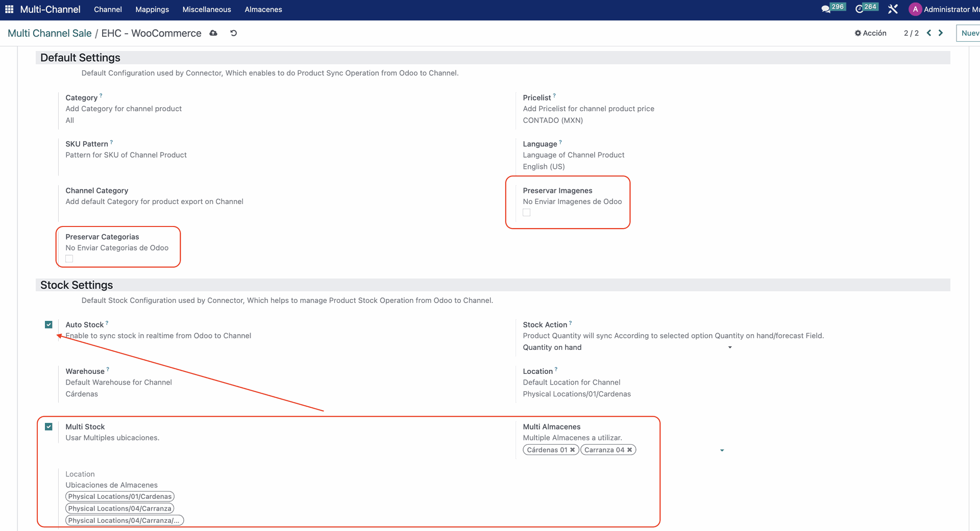Click the cloud save icon
The image size is (980, 531).
(x=213, y=33)
